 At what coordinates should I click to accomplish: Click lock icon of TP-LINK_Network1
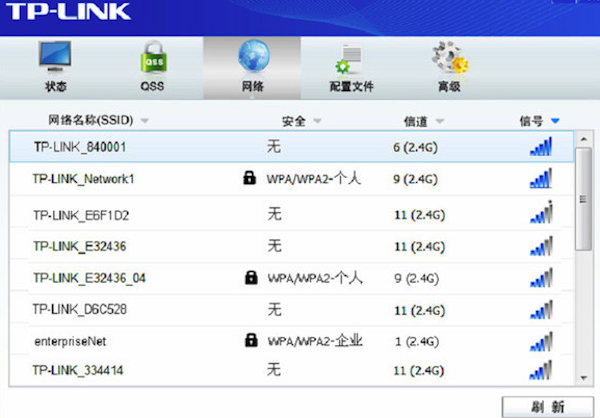249,178
